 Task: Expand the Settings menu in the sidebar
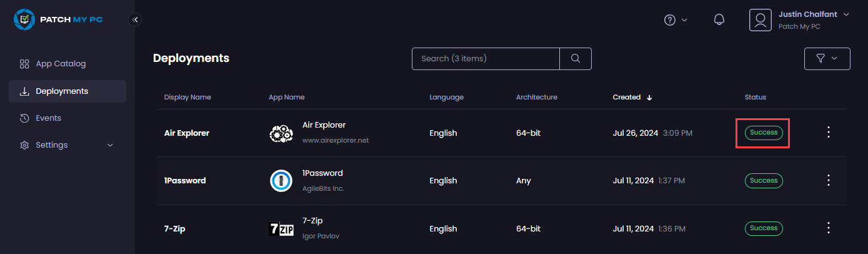67,145
